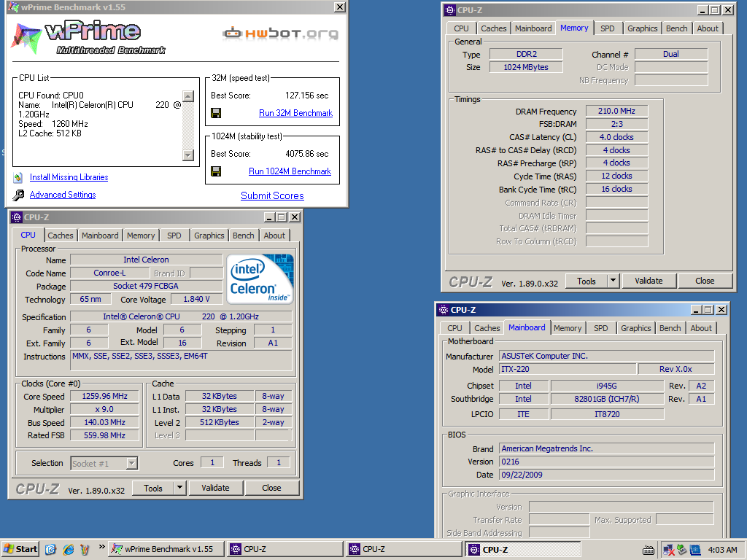
Task: Select the wPrime Benchmark taskbar button
Action: point(166,550)
